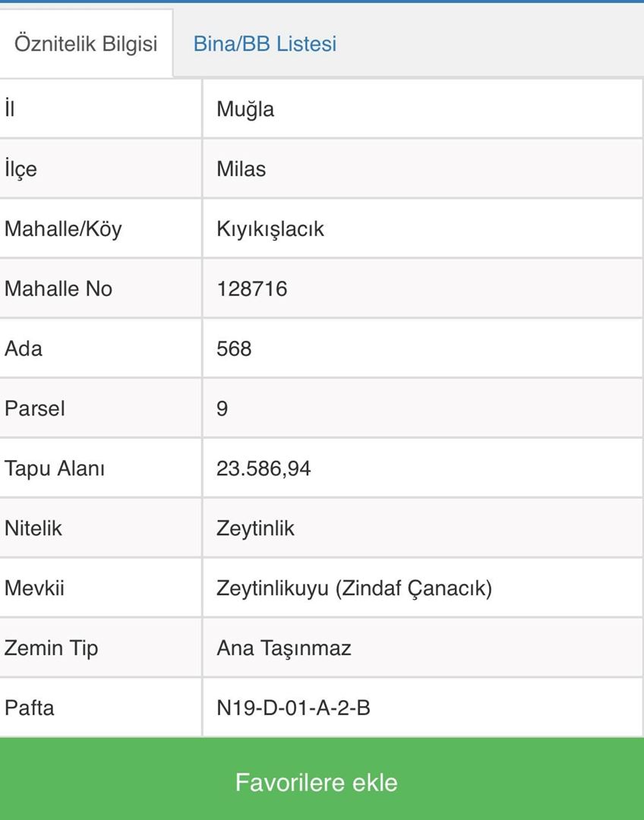This screenshot has height=820, width=644.
Task: Click the Zeytinlik value in Nitelik row
Action: (x=255, y=528)
